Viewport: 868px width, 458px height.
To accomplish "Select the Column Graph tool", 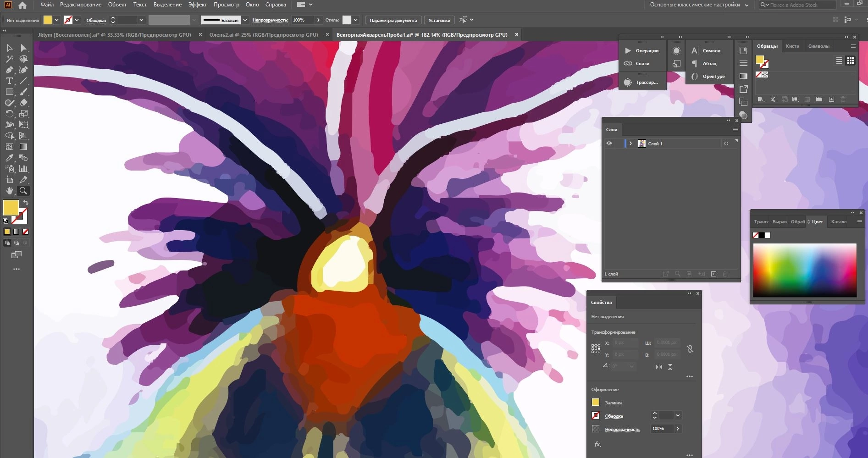I will click(23, 169).
